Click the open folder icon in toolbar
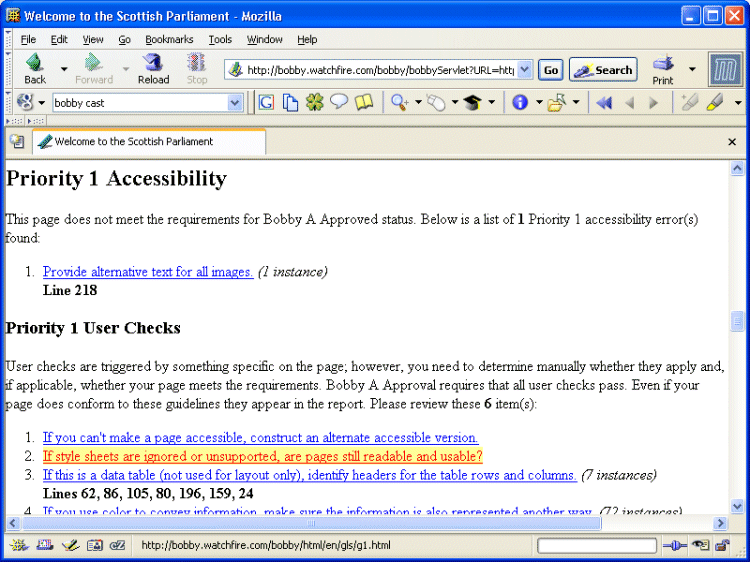 557,102
